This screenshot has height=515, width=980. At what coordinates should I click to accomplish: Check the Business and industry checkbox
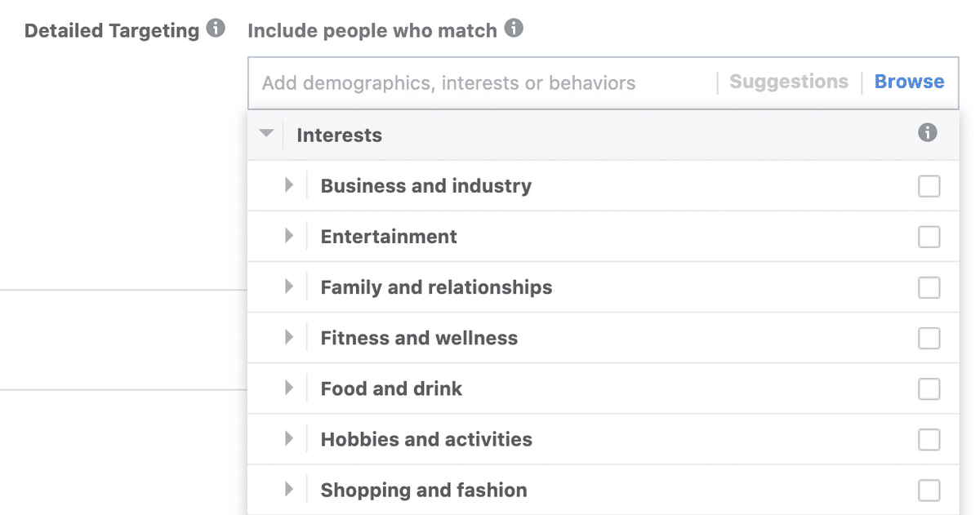coord(929,186)
